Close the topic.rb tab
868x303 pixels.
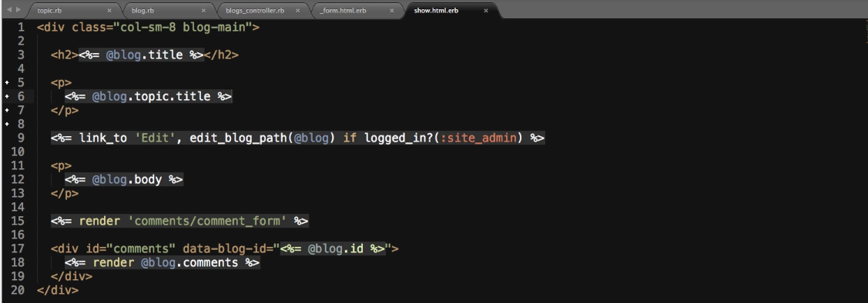[x=109, y=11]
